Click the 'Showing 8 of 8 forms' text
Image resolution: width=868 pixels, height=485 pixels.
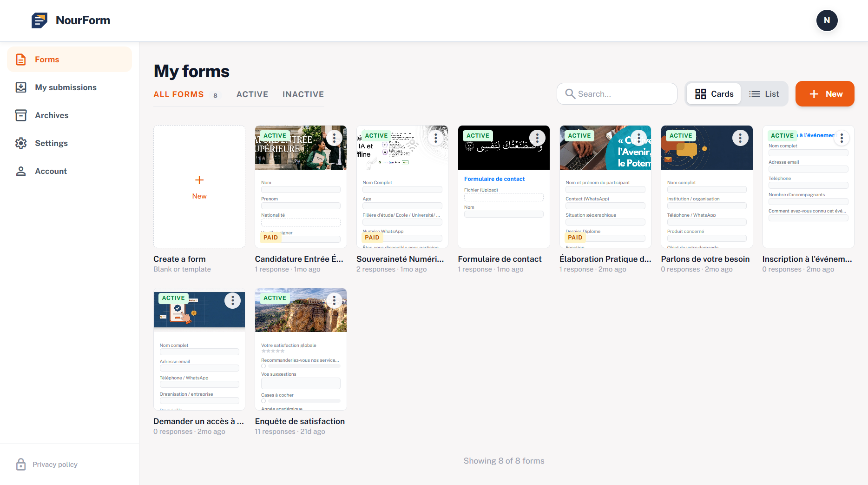pos(504,461)
